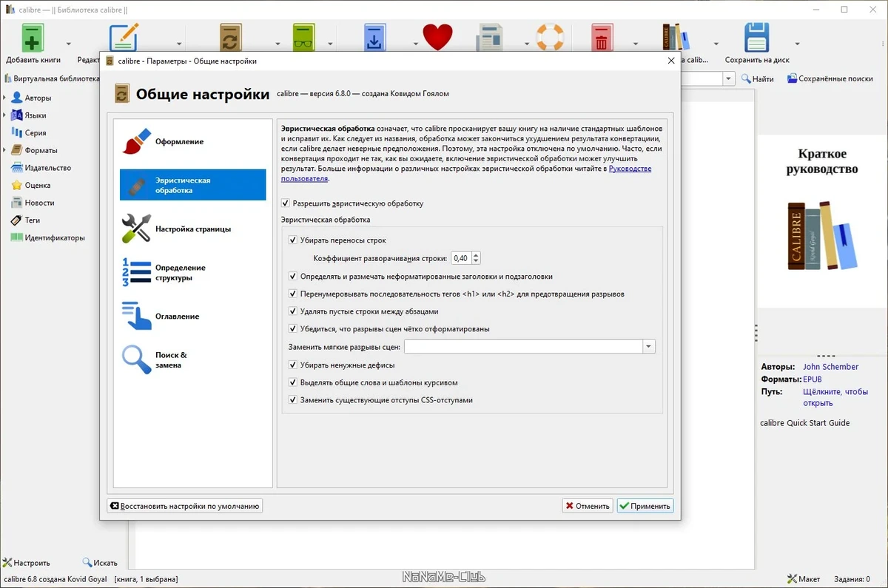Image resolution: width=888 pixels, height=588 pixels.
Task: Click in the Заменить мягкие разрывы сцен field
Action: tap(523, 346)
